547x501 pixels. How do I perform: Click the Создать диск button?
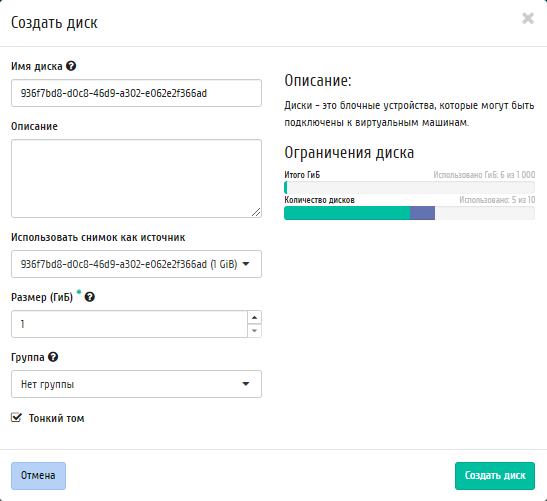pos(495,476)
